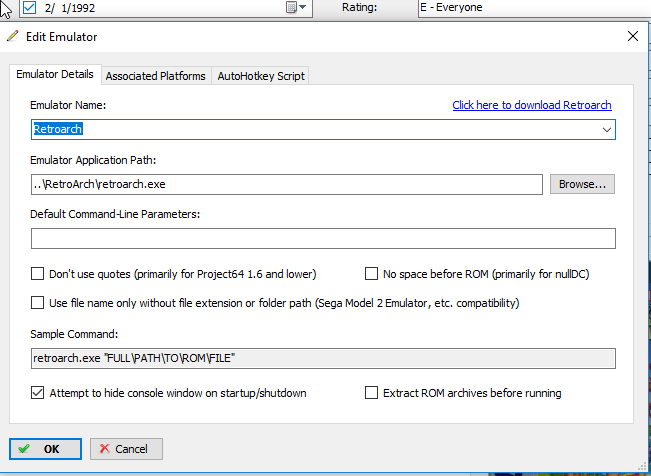Close the Edit Emulator dialog

tap(633, 36)
